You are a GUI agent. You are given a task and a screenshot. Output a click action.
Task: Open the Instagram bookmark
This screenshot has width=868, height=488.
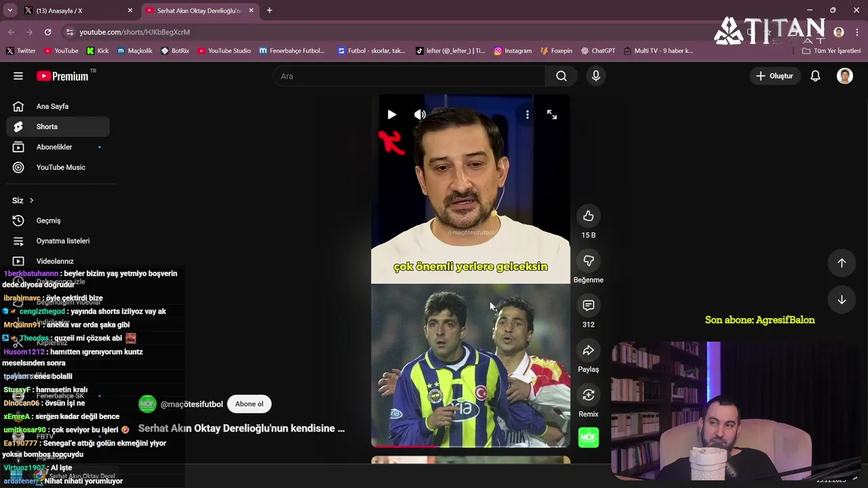click(x=513, y=51)
